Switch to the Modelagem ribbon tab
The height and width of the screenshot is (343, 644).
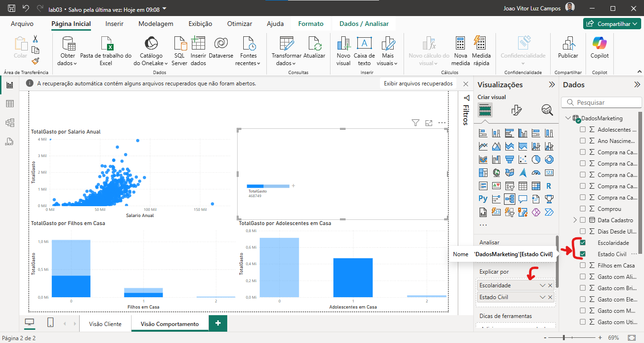[x=156, y=24]
